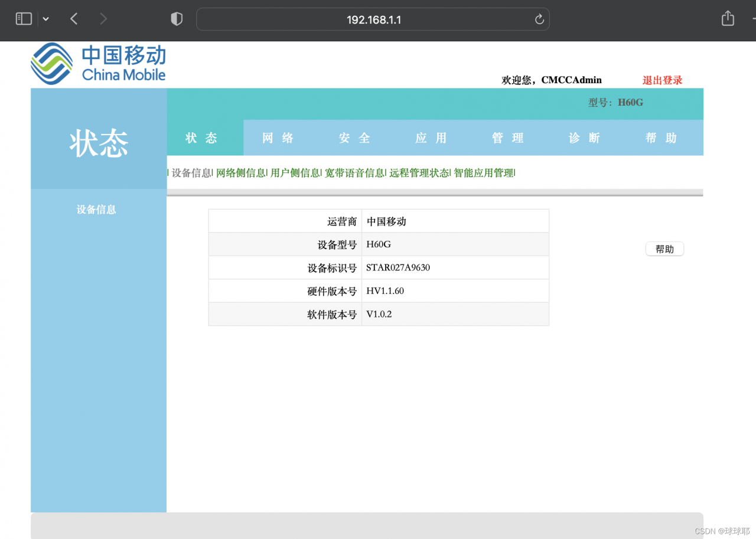Open the 管理 main tab
This screenshot has width=756, height=539.
tap(508, 138)
